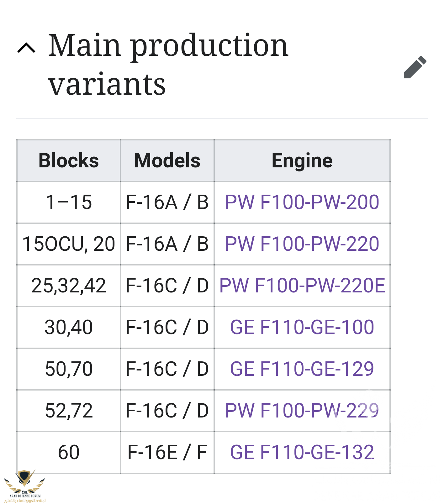444x504 pixels.
Task: Follow the GE F110-GE-132 link
Action: coord(302,452)
